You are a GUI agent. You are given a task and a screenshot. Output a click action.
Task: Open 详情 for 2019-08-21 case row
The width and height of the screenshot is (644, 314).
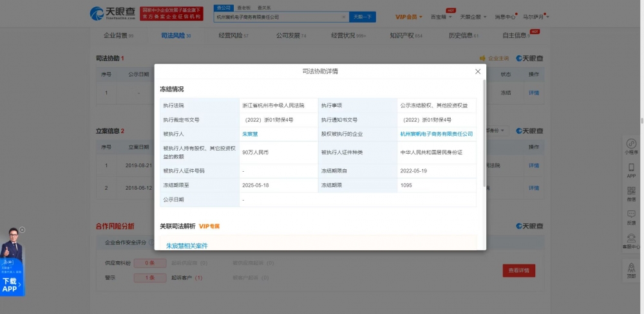pyautogui.click(x=533, y=165)
